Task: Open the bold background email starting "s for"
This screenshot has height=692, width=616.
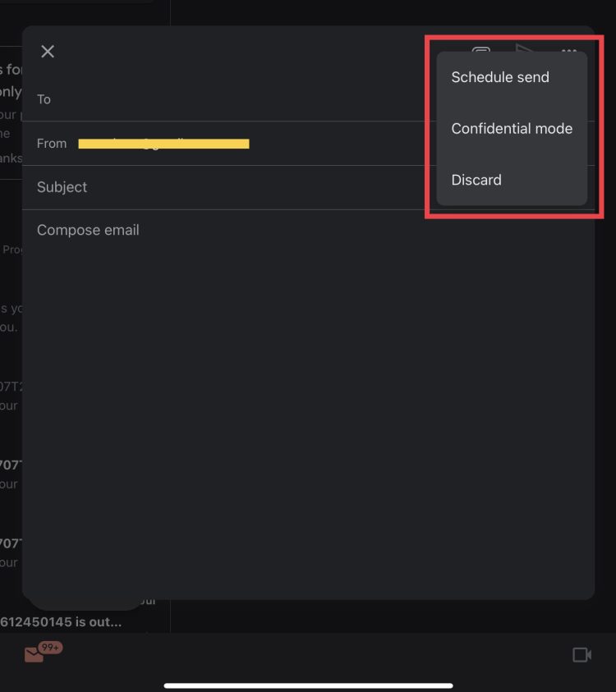Action: pyautogui.click(x=11, y=70)
